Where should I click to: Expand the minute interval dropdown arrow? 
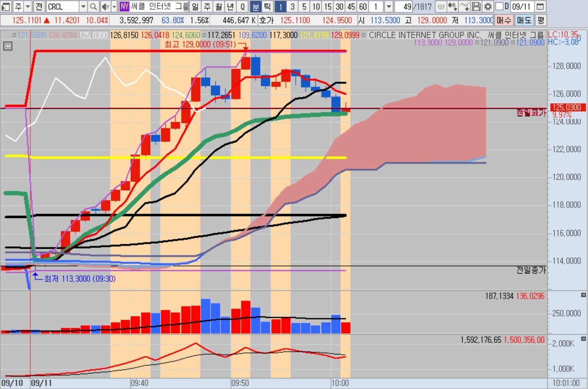(388, 7)
